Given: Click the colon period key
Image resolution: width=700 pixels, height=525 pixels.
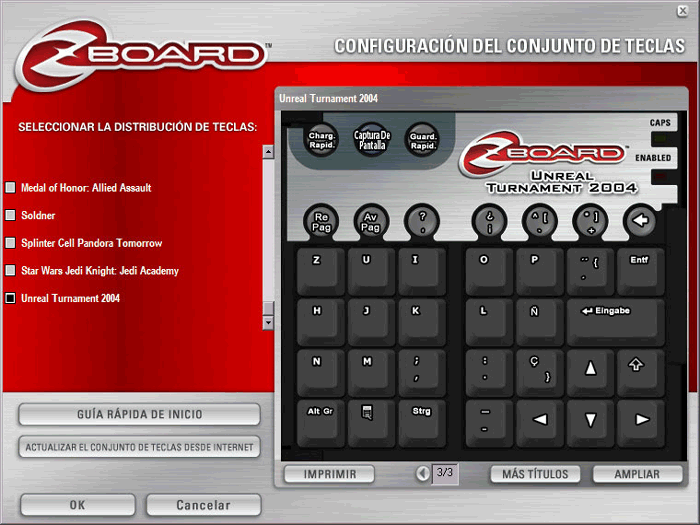Looking at the screenshot, I should pos(489,372).
